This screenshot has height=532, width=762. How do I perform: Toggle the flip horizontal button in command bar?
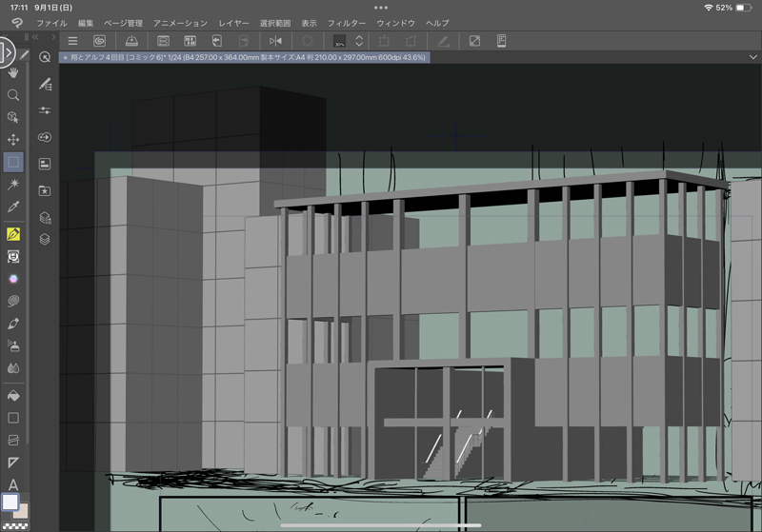[275, 41]
